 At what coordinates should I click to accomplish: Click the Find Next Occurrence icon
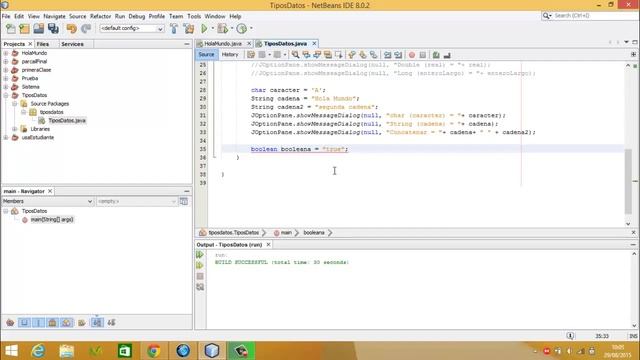317,55
